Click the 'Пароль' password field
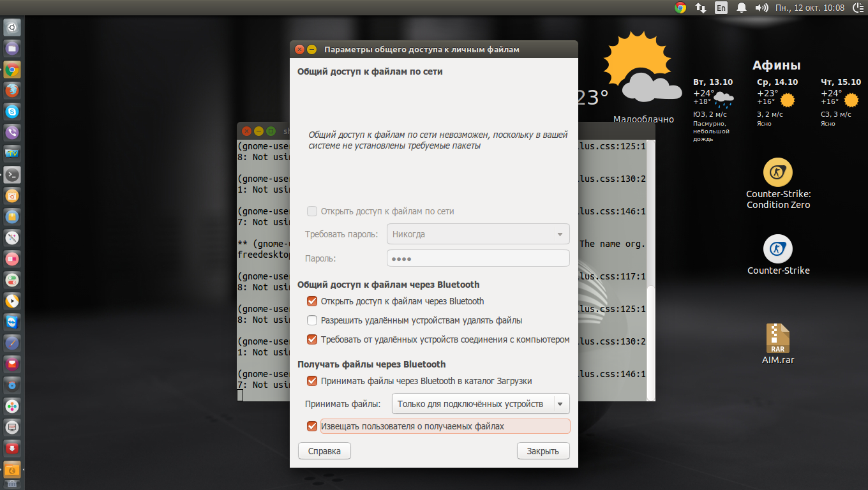The image size is (868, 490). (478, 258)
